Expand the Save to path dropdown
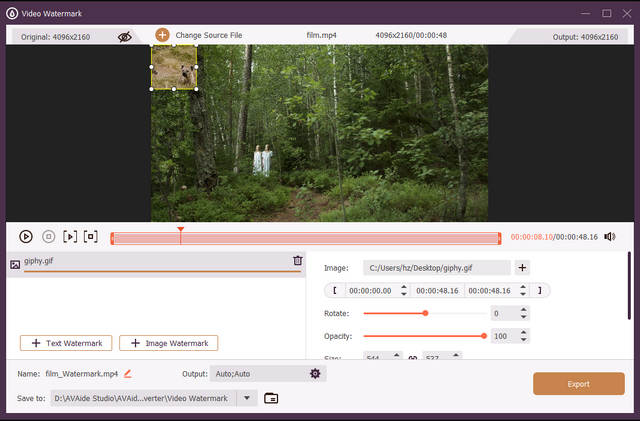This screenshot has height=421, width=640. point(248,398)
